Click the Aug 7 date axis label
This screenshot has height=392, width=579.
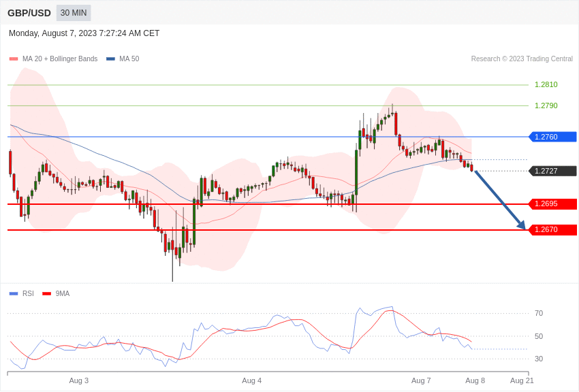(x=421, y=380)
